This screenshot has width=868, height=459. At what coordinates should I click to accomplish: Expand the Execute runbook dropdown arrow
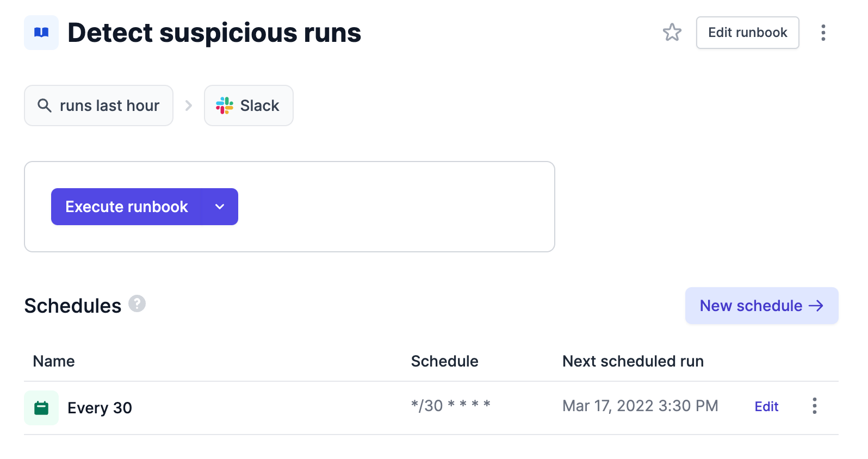point(220,207)
